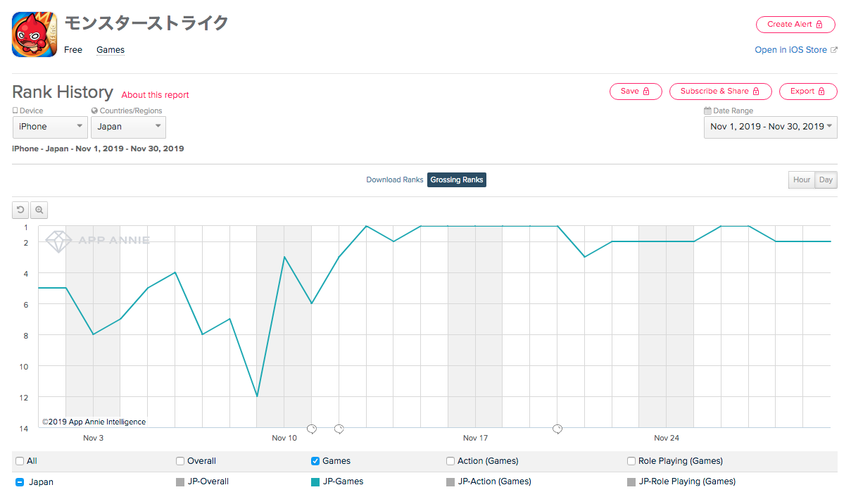The image size is (851, 504).
Task: Click the JP-Games teal legend swatch
Action: tap(315, 482)
